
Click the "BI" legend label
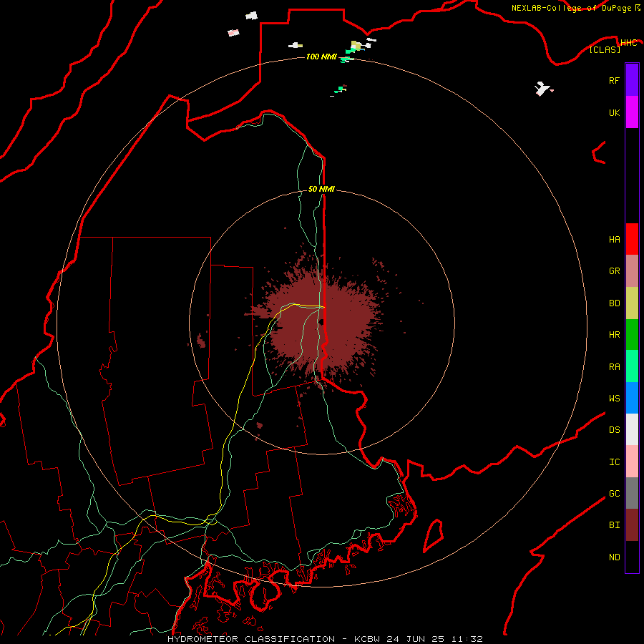614,525
